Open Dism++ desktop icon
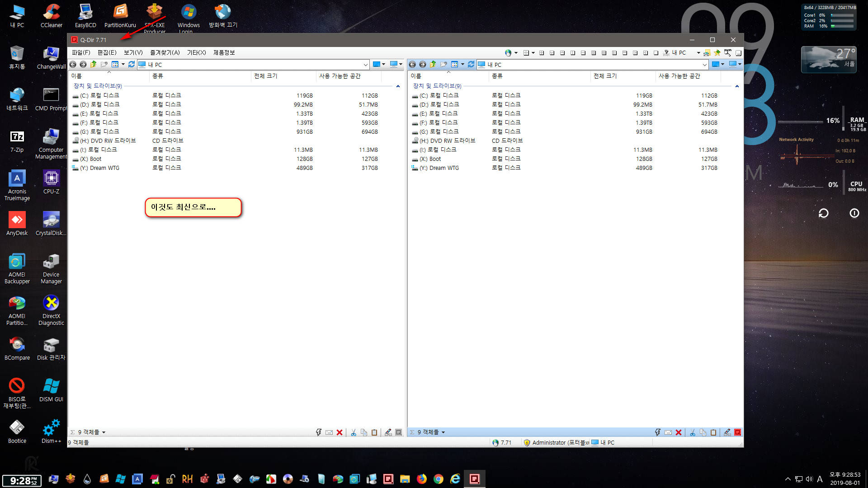This screenshot has width=868, height=488. [51, 432]
